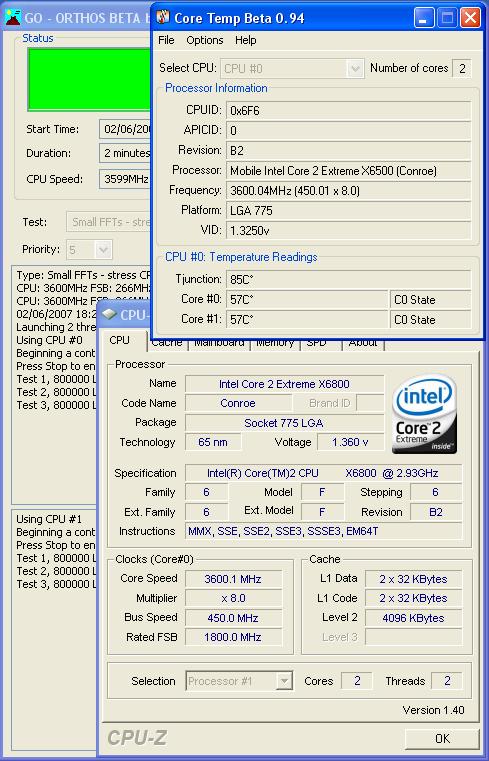489x761 pixels.
Task: Click the ORTHOS window title bar icon
Action: click(13, 17)
